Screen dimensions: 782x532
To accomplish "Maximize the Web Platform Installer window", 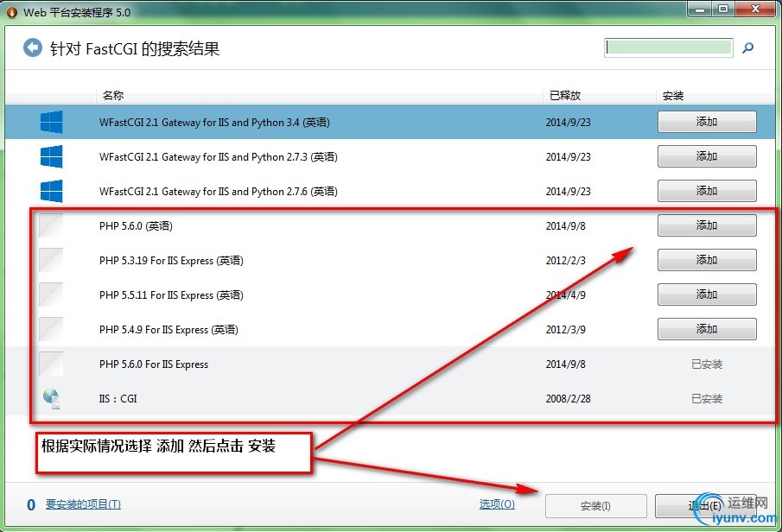I will (x=723, y=9).
